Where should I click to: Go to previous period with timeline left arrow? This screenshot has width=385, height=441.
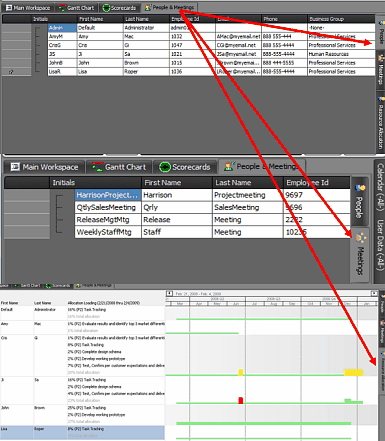pyautogui.click(x=169, y=294)
